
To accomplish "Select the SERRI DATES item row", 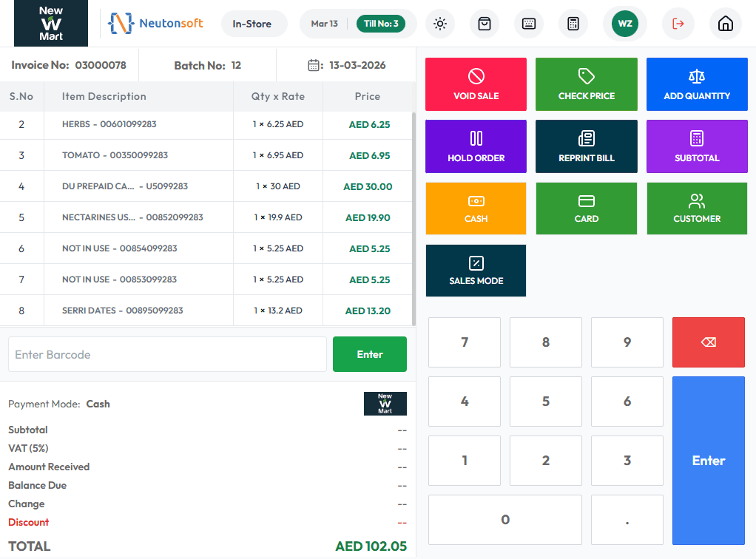I will coord(206,311).
